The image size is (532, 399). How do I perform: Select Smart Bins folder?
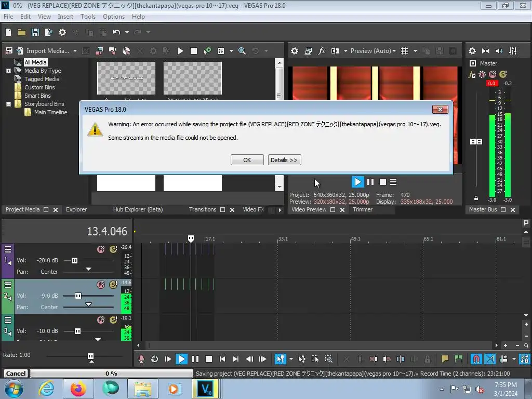coord(37,96)
